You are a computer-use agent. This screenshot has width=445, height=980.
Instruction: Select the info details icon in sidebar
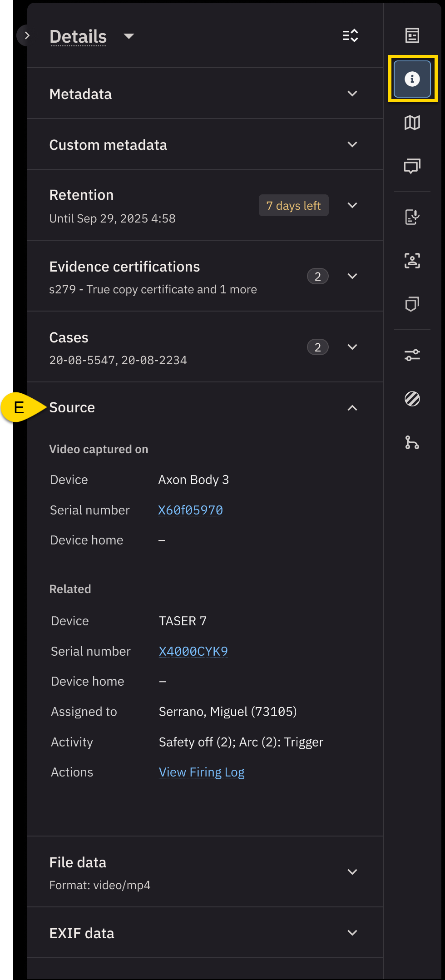click(x=412, y=79)
